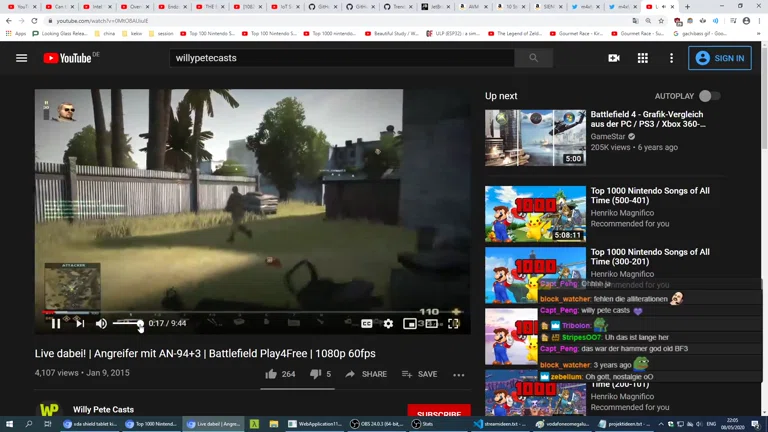Open Task View on taskbar
The image size is (768, 432).
tap(48, 424)
